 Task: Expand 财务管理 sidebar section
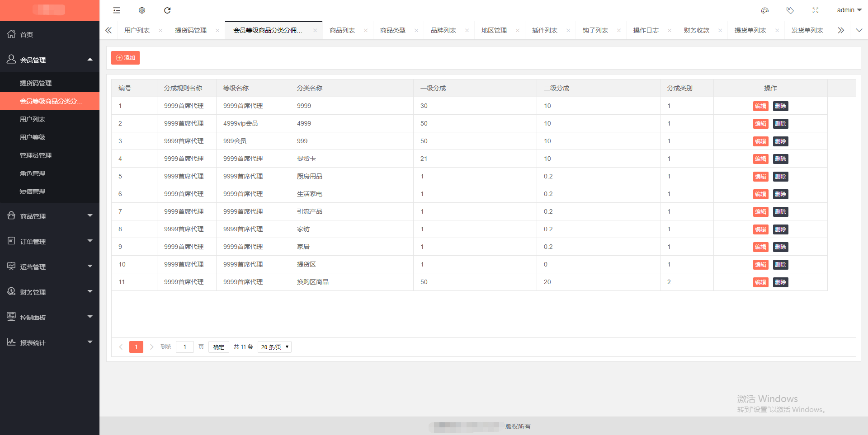(x=50, y=292)
